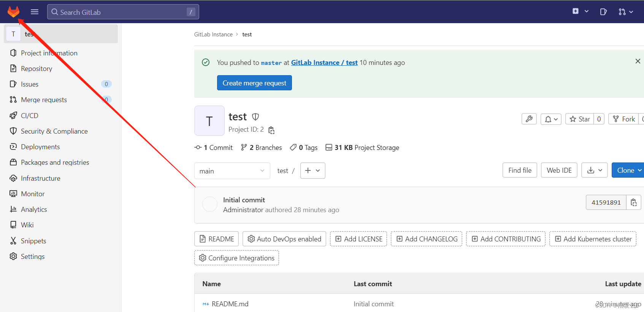Open Initial commit in README.md row

coord(374,304)
